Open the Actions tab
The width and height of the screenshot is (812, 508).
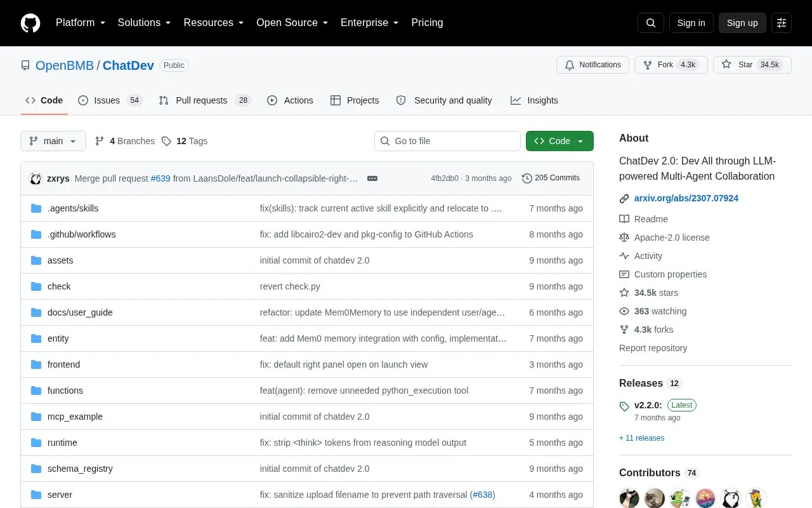click(291, 100)
